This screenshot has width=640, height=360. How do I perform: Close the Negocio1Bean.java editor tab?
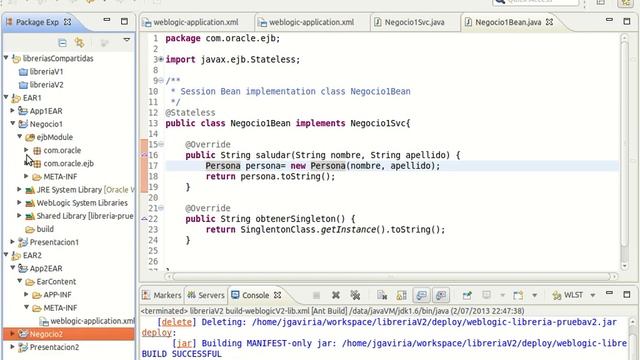[549, 22]
